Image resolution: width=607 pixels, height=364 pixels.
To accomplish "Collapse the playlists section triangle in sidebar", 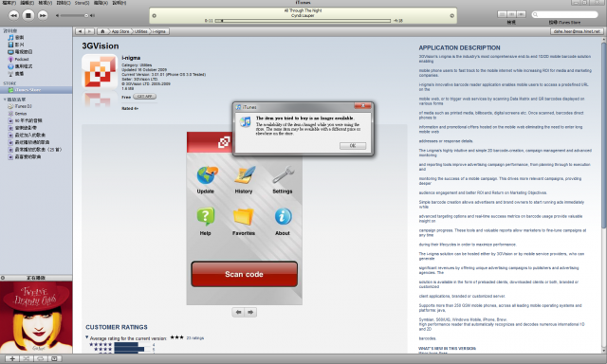I will pyautogui.click(x=5, y=100).
